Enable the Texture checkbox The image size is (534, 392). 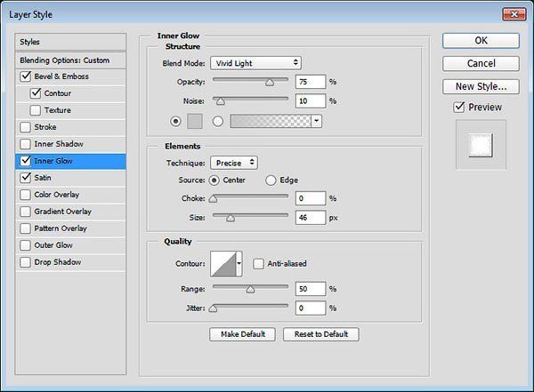tap(36, 110)
